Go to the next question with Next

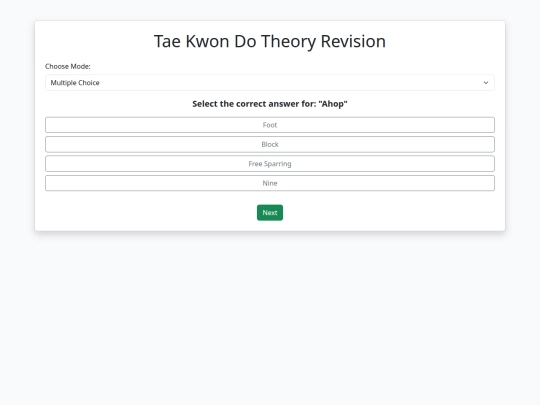(x=270, y=212)
